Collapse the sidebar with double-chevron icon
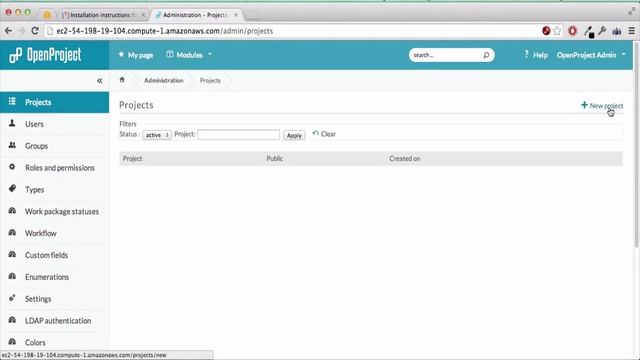 [x=100, y=81]
